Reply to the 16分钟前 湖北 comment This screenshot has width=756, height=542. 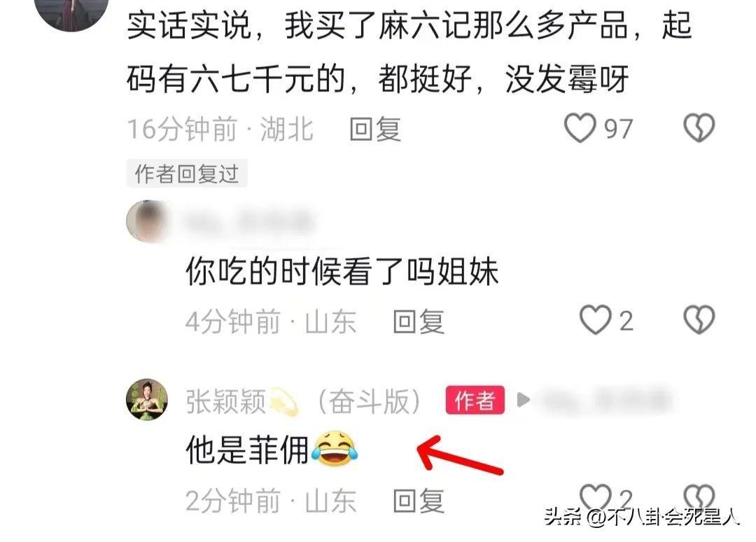[375, 130]
